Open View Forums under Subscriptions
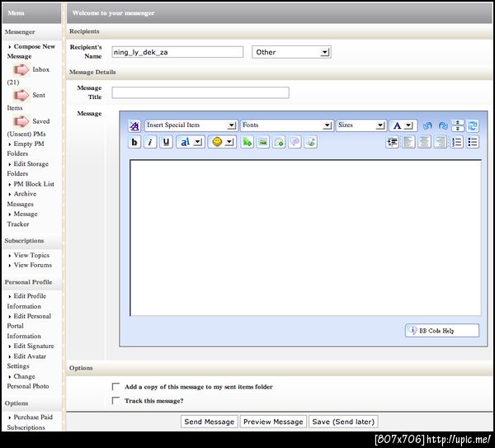The height and width of the screenshot is (448, 495). 32,265
